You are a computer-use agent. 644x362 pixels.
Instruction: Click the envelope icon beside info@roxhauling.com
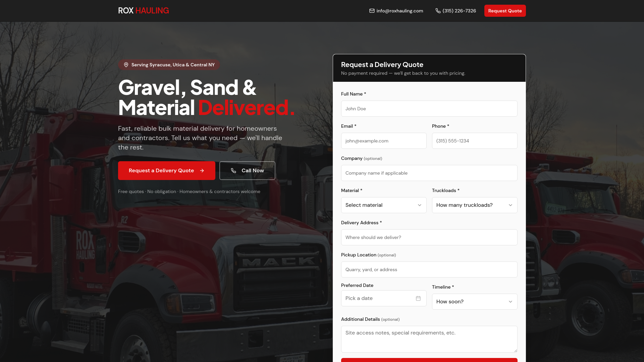pos(372,11)
